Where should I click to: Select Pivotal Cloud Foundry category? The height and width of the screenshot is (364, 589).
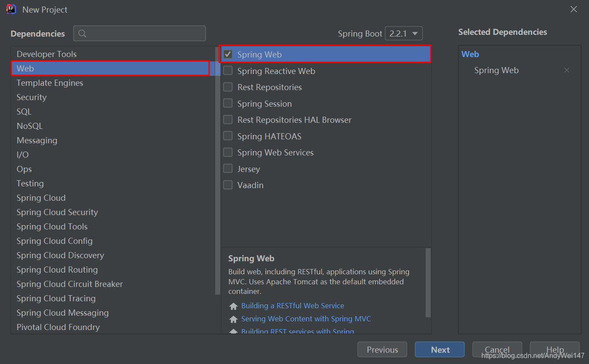[x=113, y=327]
